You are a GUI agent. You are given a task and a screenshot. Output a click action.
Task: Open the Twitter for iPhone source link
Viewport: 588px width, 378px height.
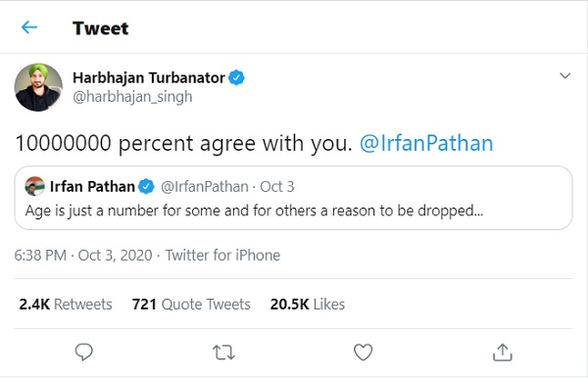pyautogui.click(x=222, y=256)
